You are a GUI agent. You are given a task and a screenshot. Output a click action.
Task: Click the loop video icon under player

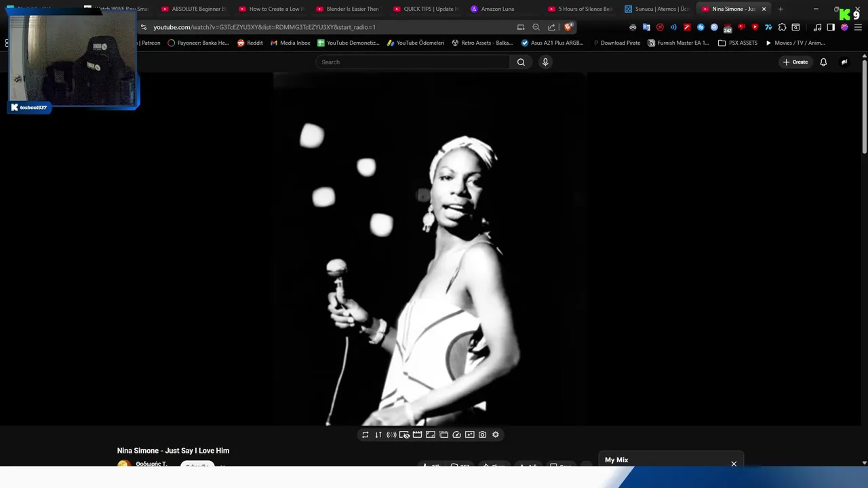pos(366,434)
